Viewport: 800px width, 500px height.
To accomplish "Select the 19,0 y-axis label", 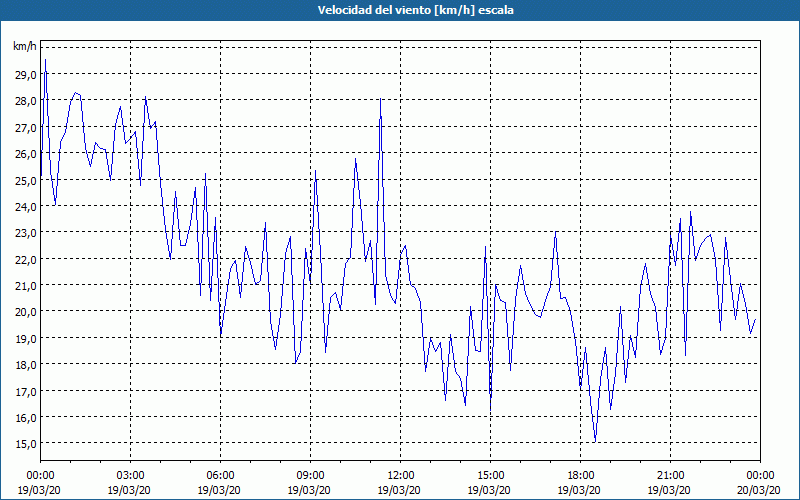I will (26, 338).
